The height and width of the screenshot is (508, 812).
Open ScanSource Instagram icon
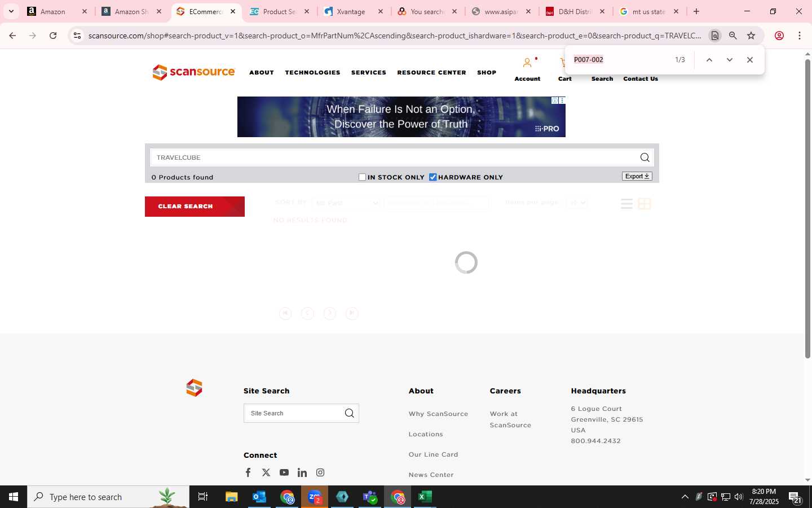coord(320,472)
